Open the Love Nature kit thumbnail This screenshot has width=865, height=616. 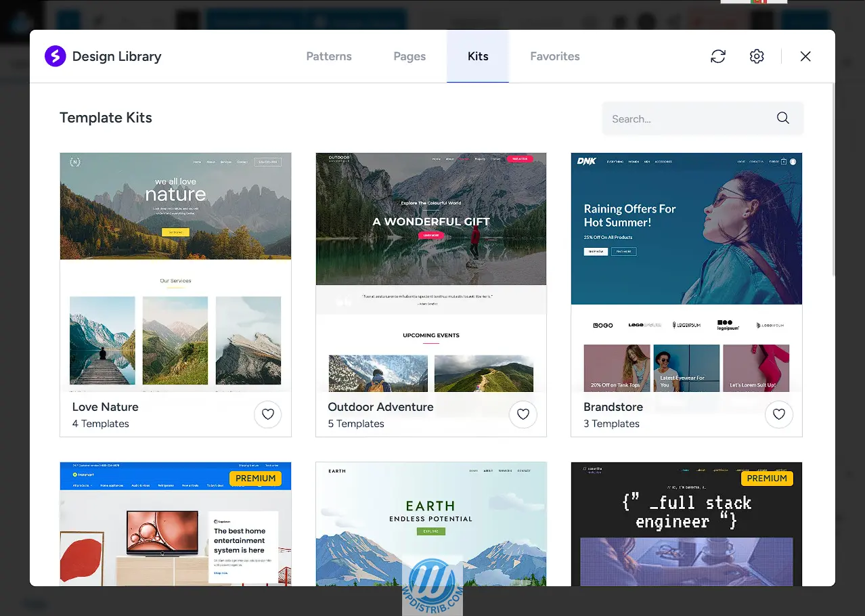(x=175, y=272)
